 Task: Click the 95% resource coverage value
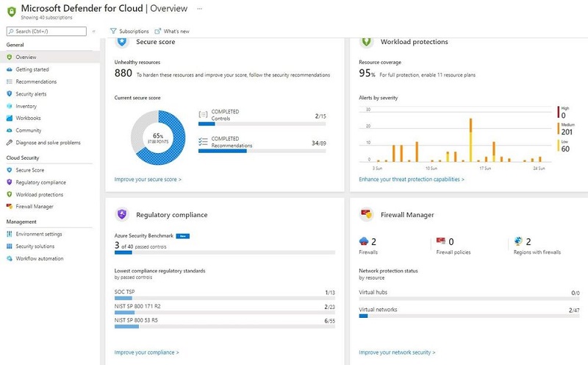(x=367, y=73)
